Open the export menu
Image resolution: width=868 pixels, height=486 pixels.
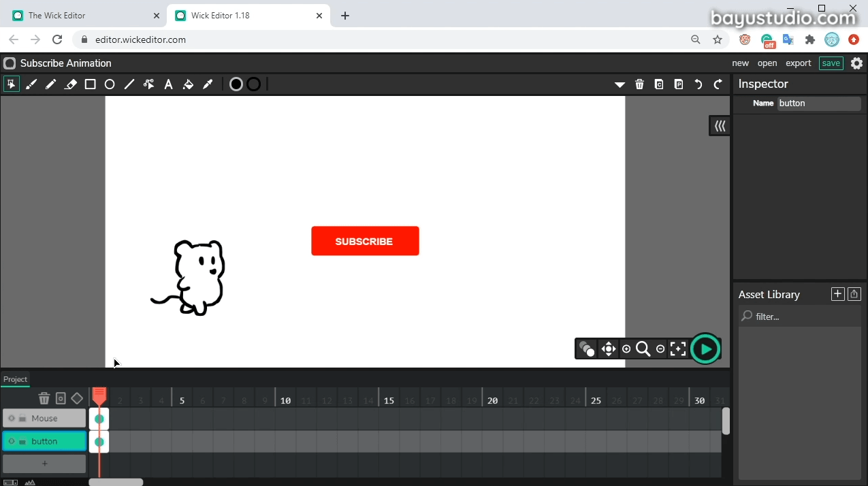(798, 63)
